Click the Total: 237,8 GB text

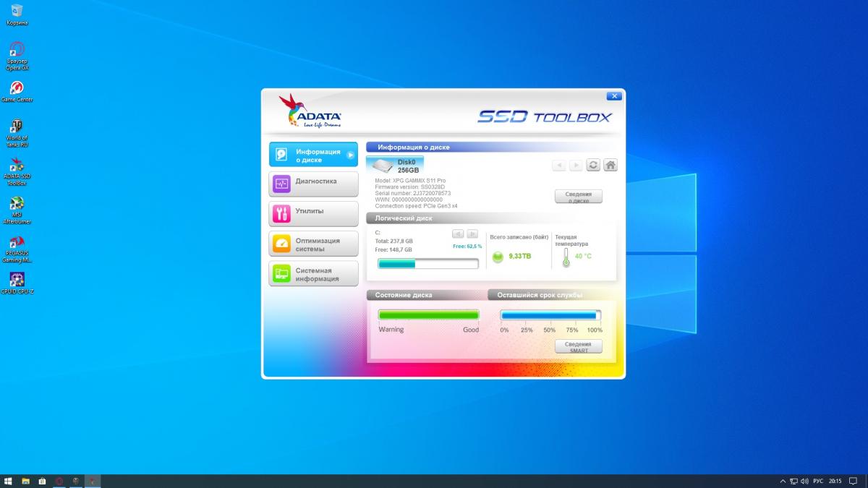[394, 241]
